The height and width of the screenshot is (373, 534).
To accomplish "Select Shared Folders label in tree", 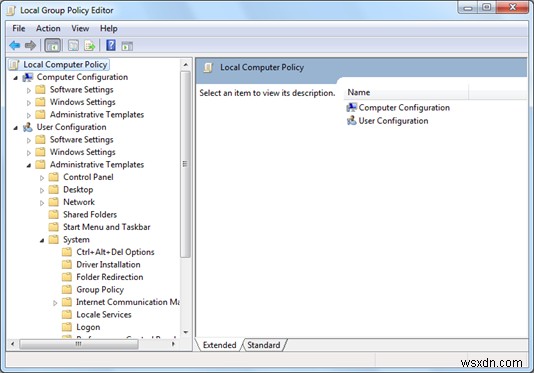I will point(90,215).
